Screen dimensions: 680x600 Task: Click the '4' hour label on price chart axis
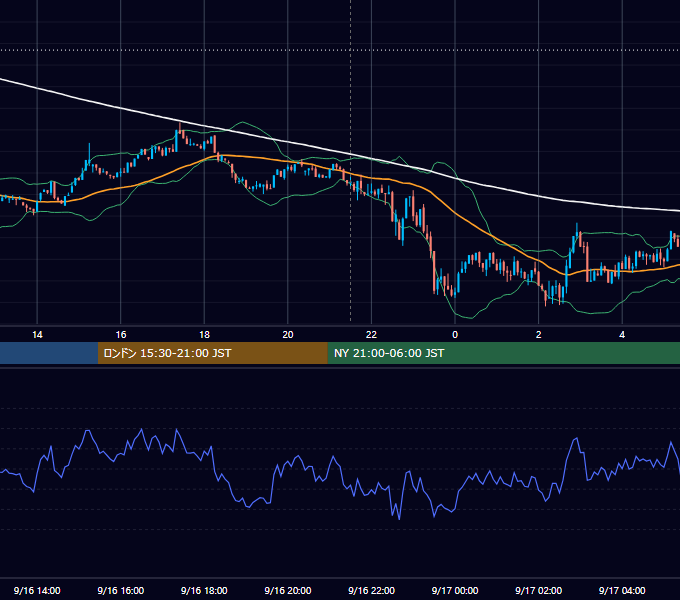622,335
